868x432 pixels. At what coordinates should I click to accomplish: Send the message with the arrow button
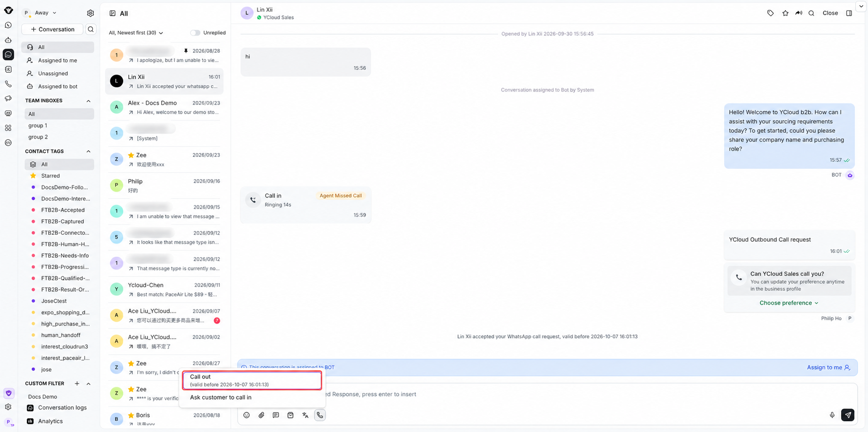(848, 415)
